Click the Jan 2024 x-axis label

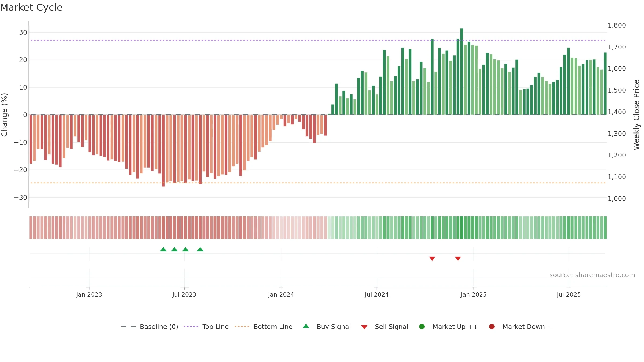[281, 295]
